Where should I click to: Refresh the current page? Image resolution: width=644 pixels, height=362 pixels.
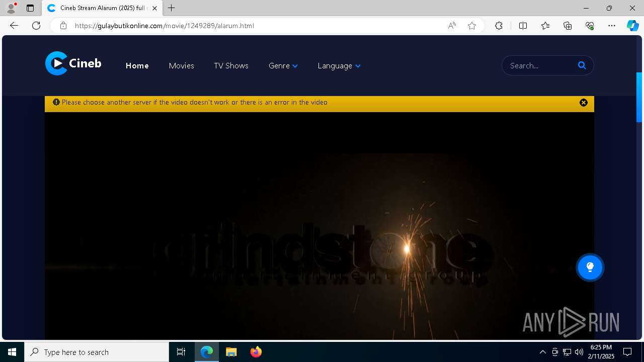coord(36,26)
